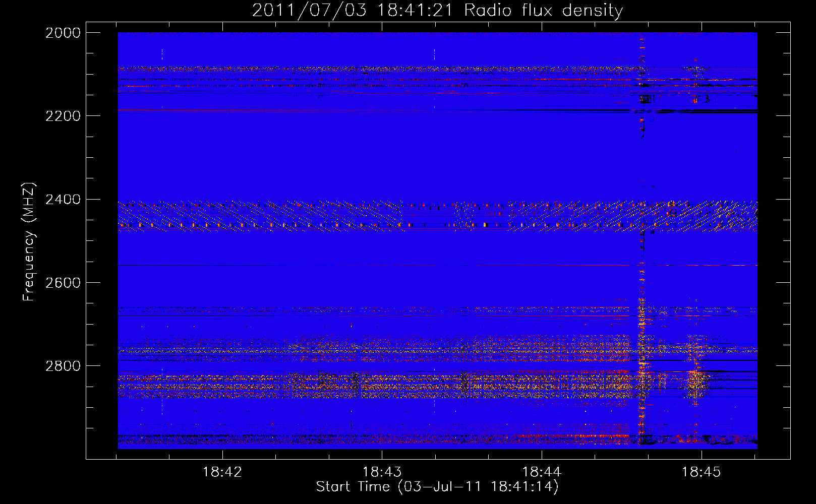Click the 2800 frequency axis label

(x=63, y=366)
